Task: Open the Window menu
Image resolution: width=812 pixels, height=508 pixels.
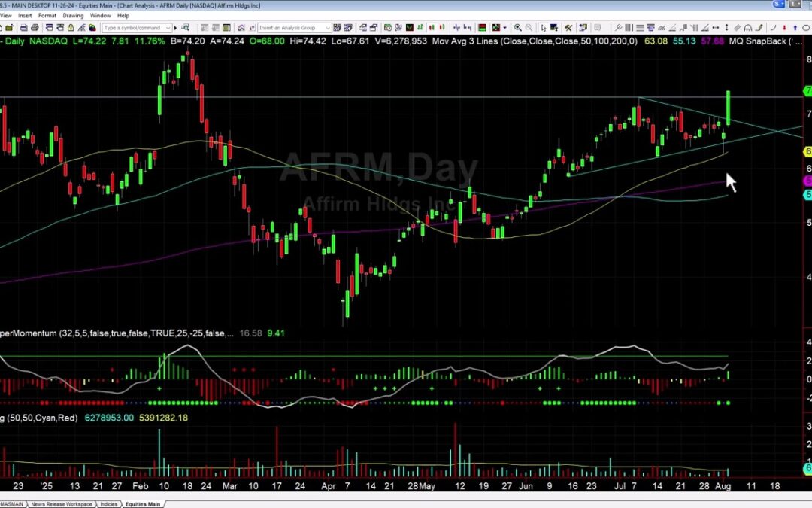Action: click(101, 16)
